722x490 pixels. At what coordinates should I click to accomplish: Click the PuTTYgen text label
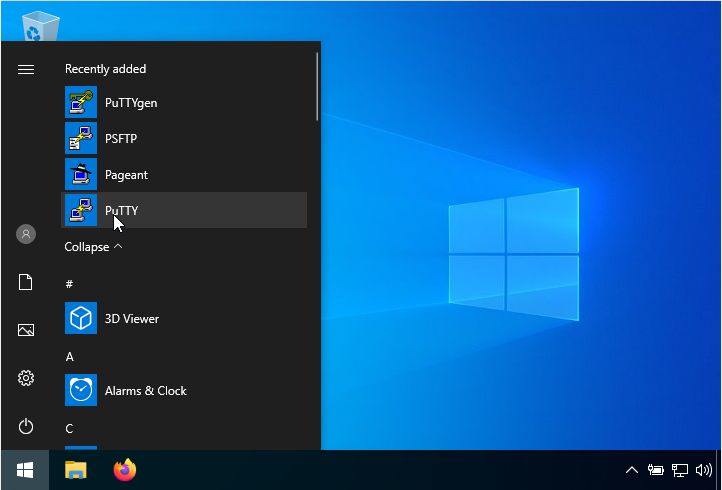[x=131, y=103]
